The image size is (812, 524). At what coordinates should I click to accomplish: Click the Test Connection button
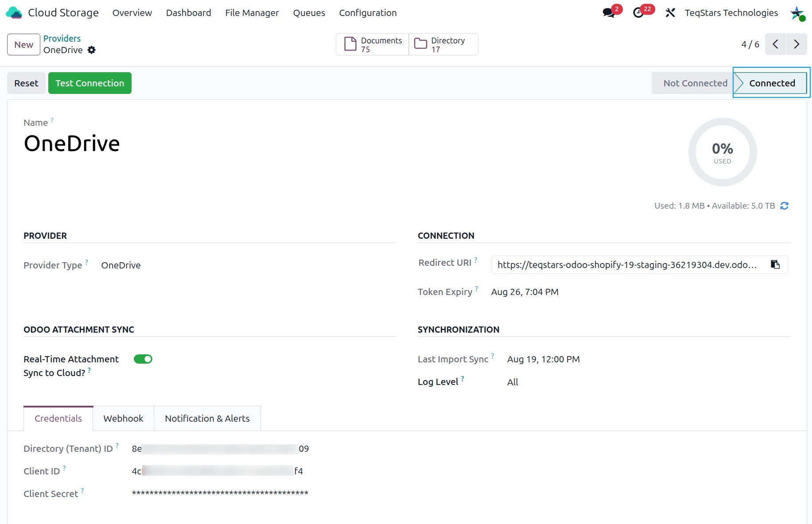(x=90, y=83)
